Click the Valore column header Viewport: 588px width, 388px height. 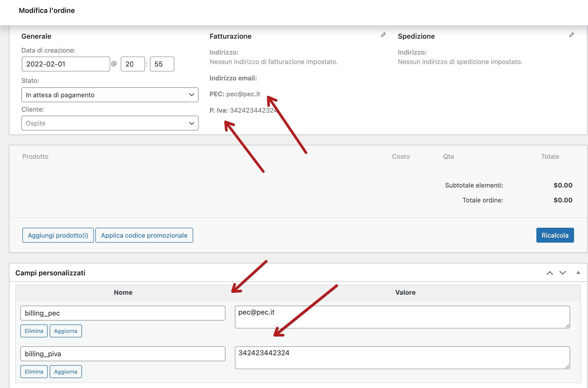(405, 292)
